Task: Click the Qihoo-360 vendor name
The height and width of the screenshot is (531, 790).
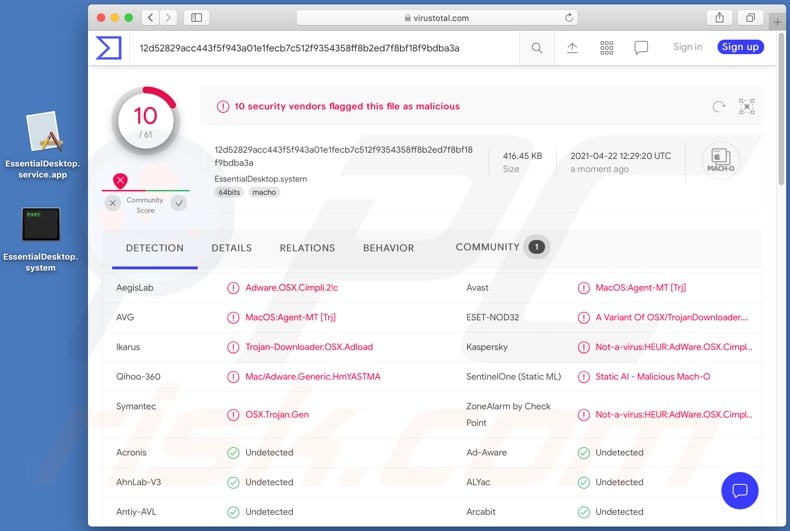Action: [x=138, y=376]
